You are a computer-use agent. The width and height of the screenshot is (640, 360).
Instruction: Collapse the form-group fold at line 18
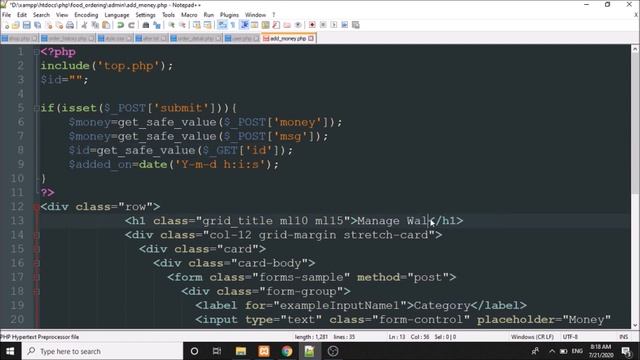coord(36,291)
